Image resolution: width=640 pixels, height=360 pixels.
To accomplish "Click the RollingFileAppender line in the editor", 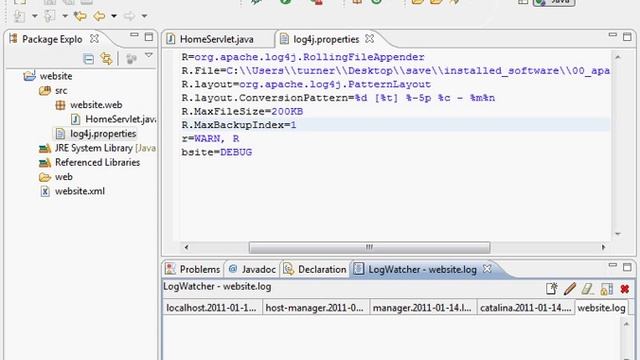I will tap(303, 57).
